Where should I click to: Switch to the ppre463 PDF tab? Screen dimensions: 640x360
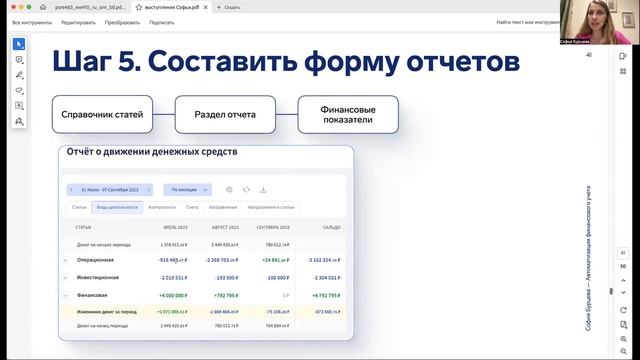point(90,7)
